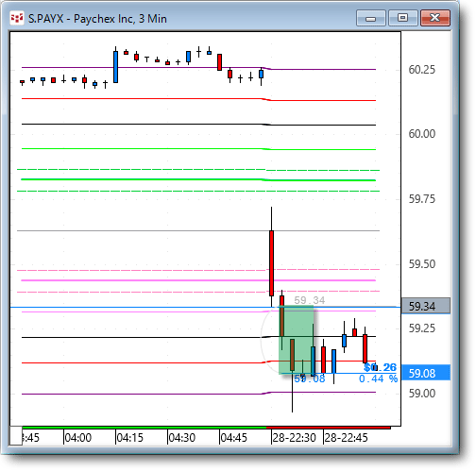Viewport: 476px width, 471px height.
Task: Click the tall blue candle near 04:15
Action: pyautogui.click(x=115, y=66)
